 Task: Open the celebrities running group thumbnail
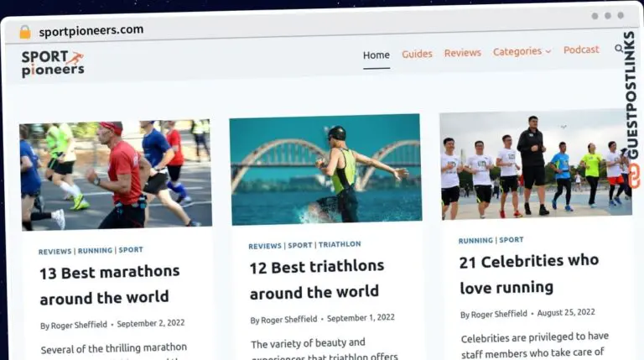click(x=536, y=164)
